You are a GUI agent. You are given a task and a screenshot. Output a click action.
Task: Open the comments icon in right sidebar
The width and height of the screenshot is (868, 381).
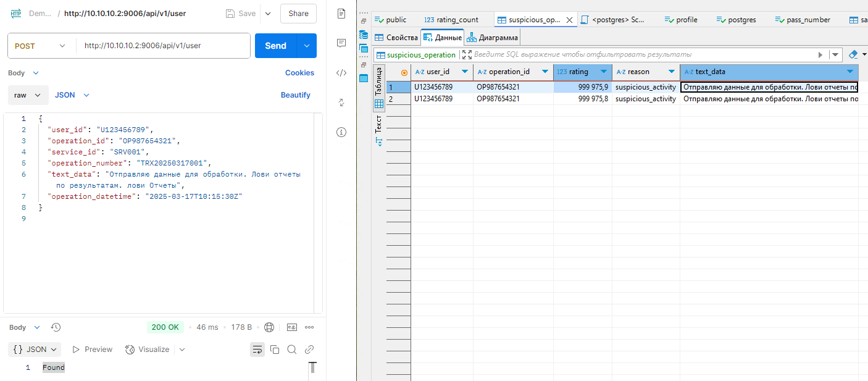click(x=341, y=43)
